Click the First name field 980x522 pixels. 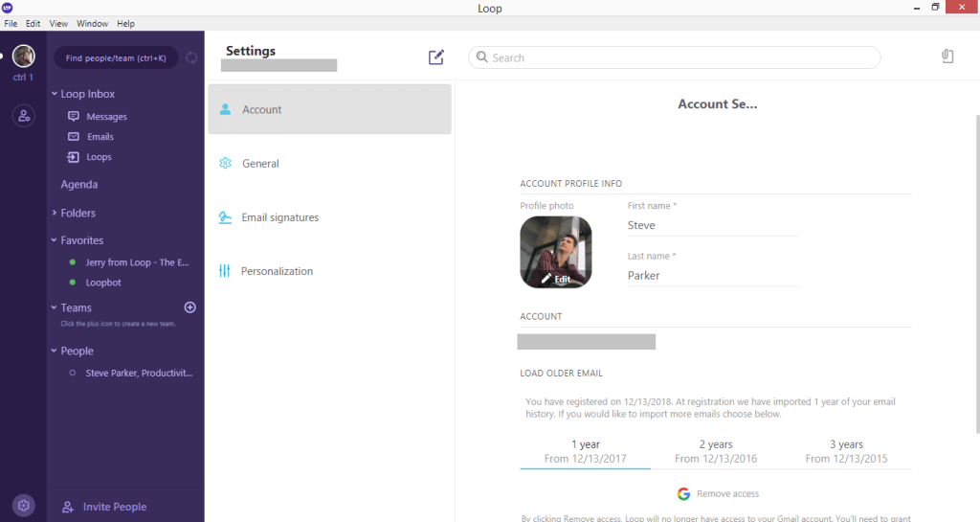[713, 226]
